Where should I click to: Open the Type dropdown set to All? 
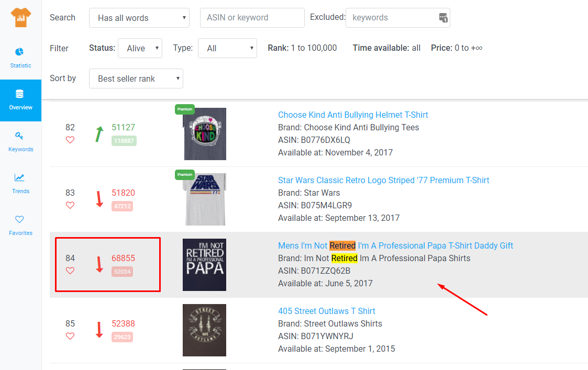[227, 48]
